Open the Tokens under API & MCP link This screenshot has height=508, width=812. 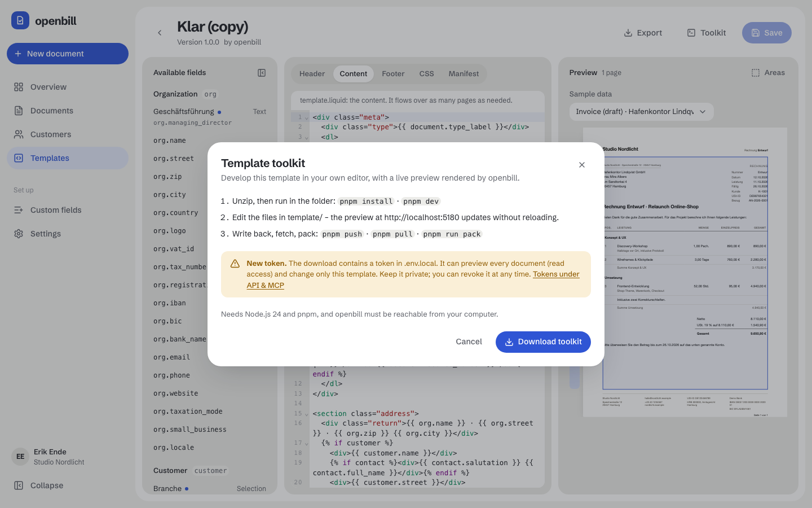[x=556, y=274]
